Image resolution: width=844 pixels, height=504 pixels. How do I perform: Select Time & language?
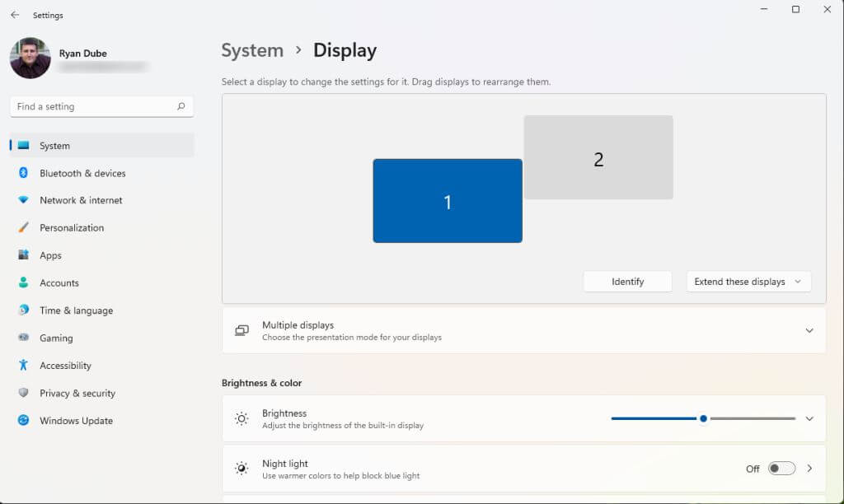(76, 310)
